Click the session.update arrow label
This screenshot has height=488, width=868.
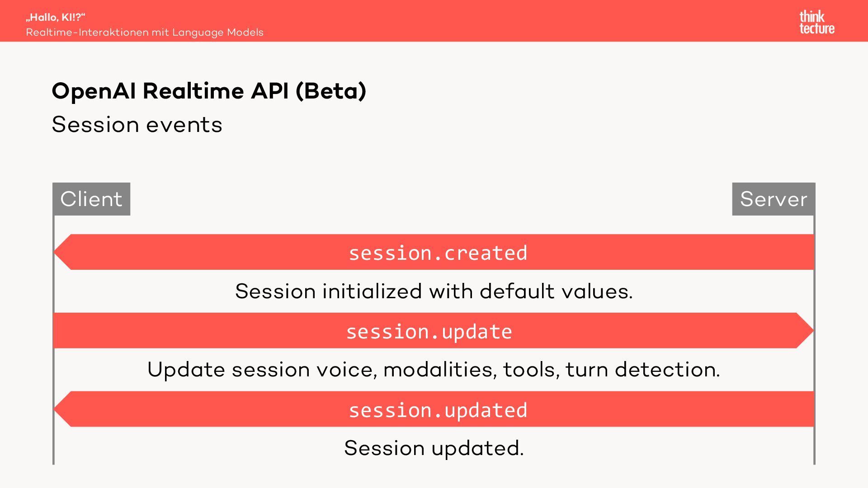(429, 331)
